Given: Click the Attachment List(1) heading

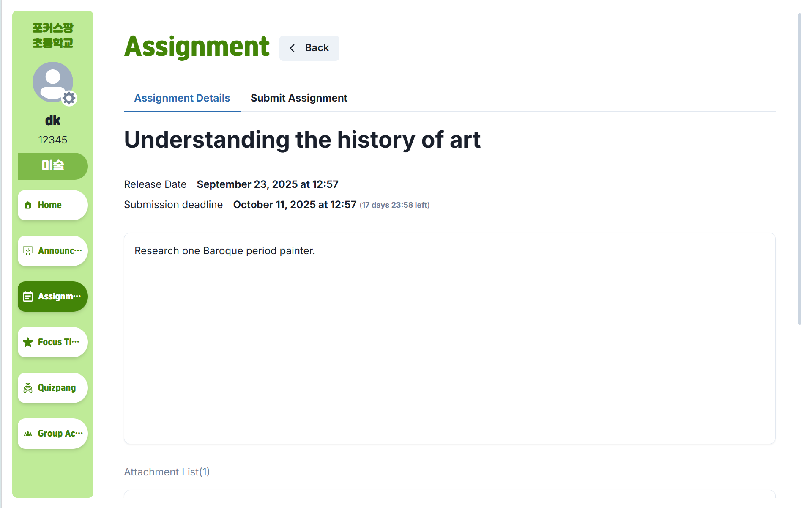Looking at the screenshot, I should pyautogui.click(x=167, y=472).
